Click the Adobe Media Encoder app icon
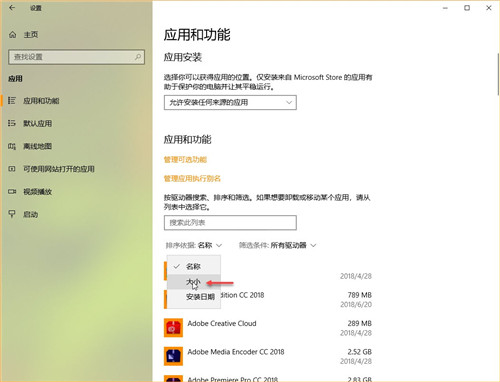The width and height of the screenshot is (500, 382). (173, 356)
